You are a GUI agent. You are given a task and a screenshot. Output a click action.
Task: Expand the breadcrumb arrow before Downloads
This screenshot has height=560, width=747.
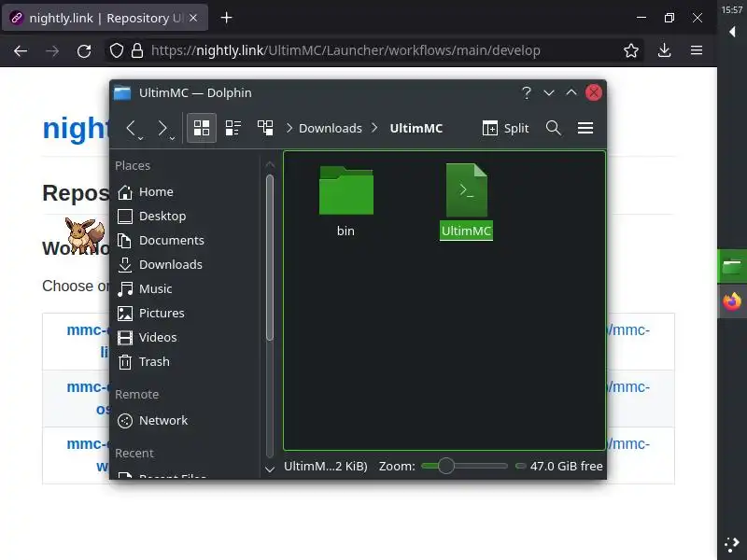289,128
